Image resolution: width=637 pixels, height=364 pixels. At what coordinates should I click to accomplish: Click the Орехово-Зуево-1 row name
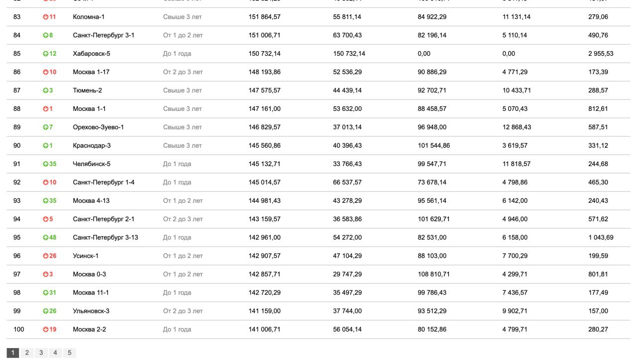(x=99, y=127)
